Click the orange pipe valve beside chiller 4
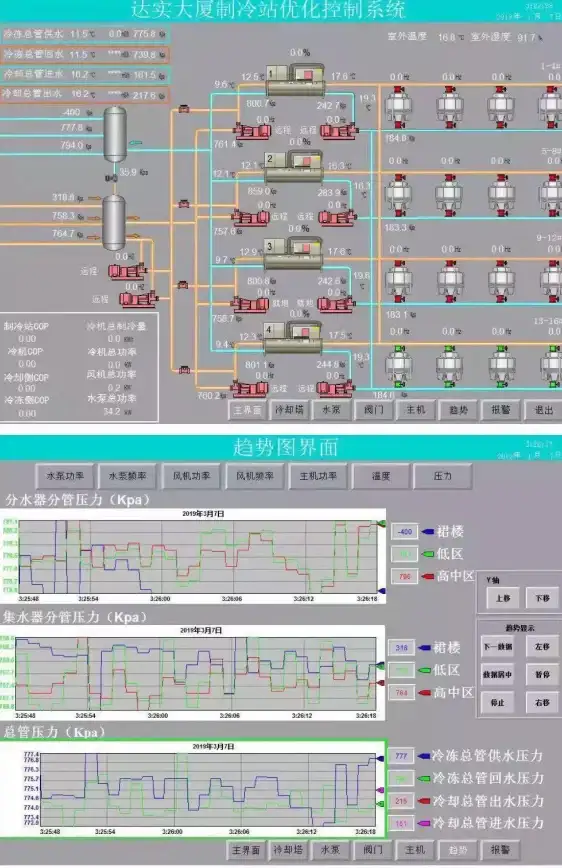562x868 pixels. [x=184, y=369]
